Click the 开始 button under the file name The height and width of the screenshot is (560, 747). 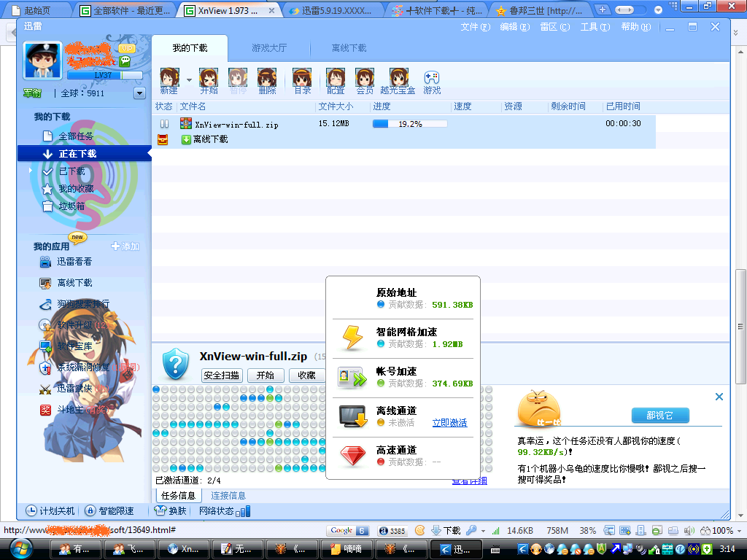(x=266, y=376)
